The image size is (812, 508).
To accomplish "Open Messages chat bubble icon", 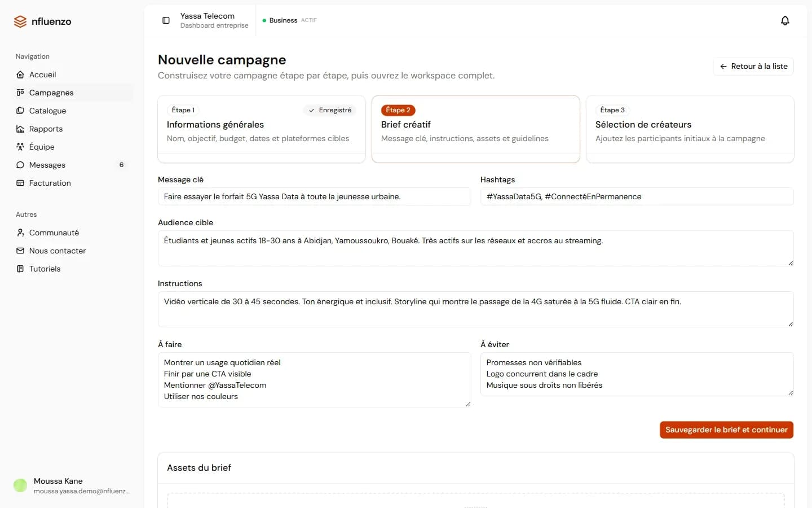I will click(20, 165).
